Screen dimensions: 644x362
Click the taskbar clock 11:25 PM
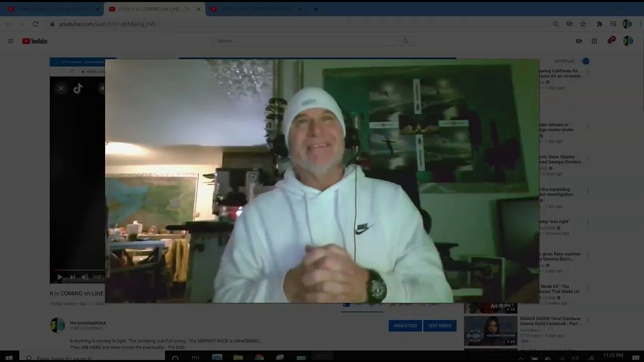click(613, 355)
